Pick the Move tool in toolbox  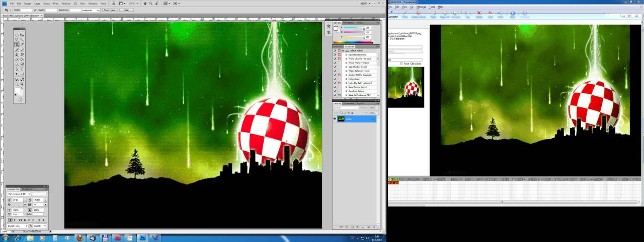coord(22,35)
